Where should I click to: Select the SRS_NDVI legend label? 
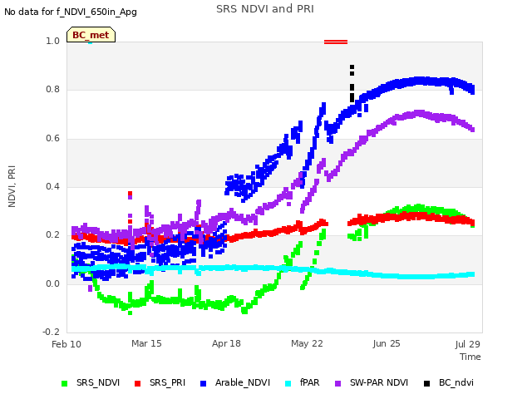pyautogui.click(x=98, y=382)
